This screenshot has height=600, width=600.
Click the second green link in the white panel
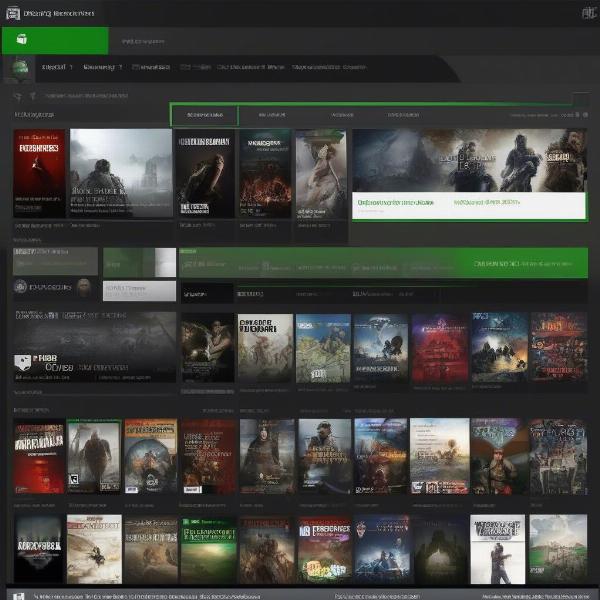[x=486, y=202]
